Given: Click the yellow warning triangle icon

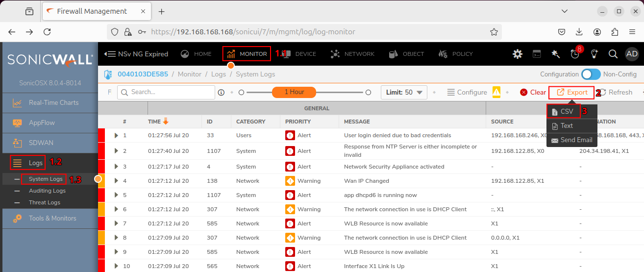Looking at the screenshot, I should 496,92.
